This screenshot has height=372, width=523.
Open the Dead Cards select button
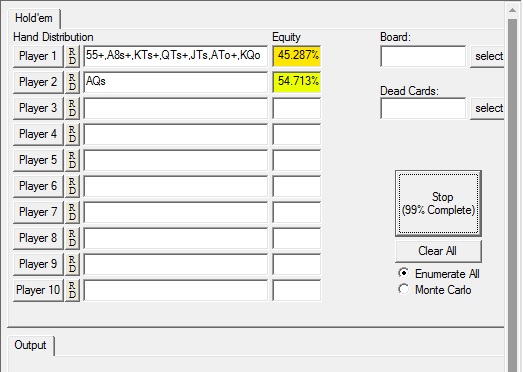click(487, 108)
